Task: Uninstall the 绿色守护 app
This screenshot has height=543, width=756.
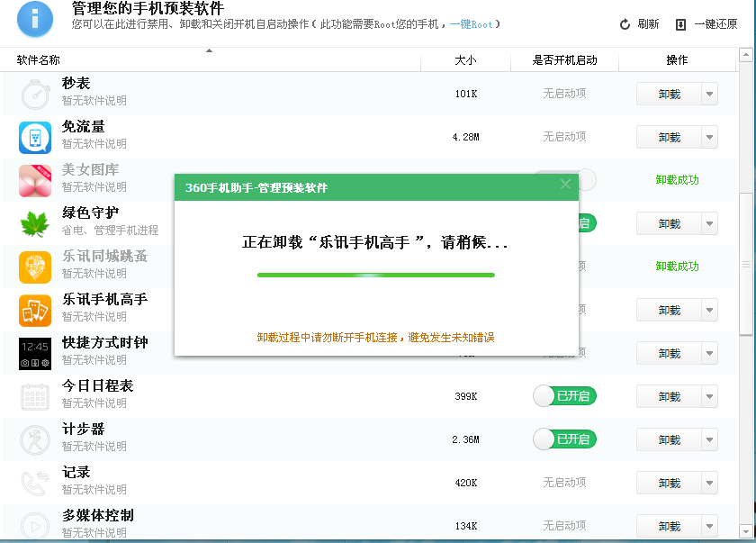Action: (x=670, y=223)
